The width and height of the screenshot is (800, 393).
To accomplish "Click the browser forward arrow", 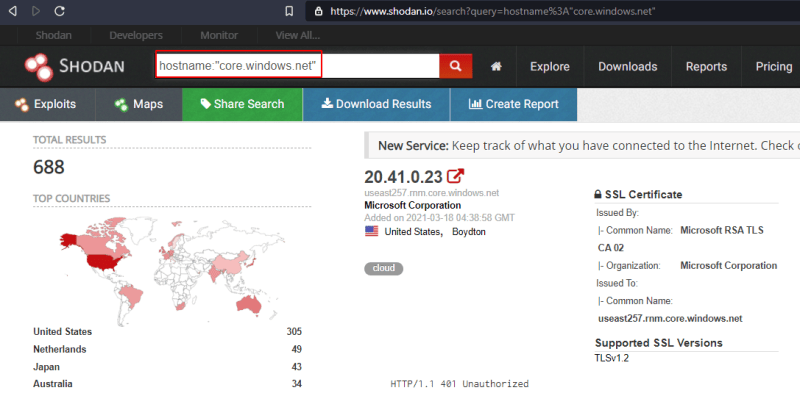I will pyautogui.click(x=36, y=11).
